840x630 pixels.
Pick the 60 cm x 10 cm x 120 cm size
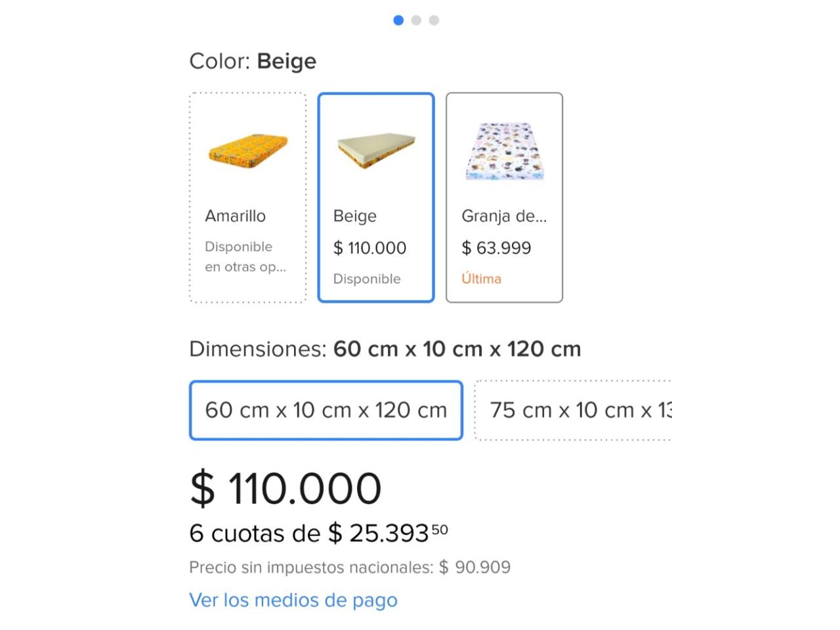point(326,410)
